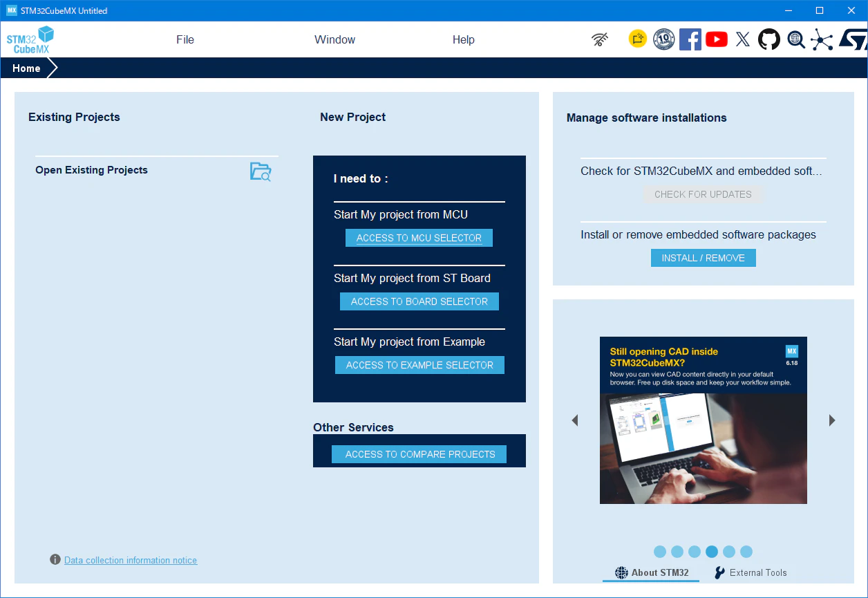Click the 10 years anniversary badge

[663, 39]
